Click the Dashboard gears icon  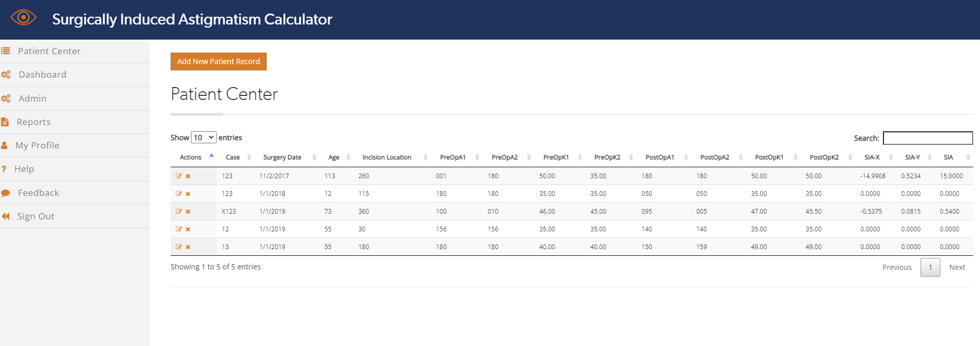[x=6, y=75]
